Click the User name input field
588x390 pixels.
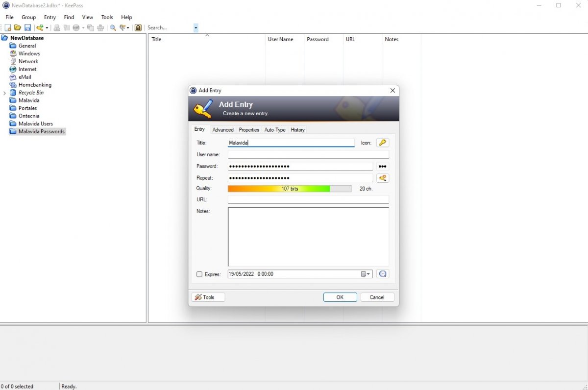click(308, 154)
